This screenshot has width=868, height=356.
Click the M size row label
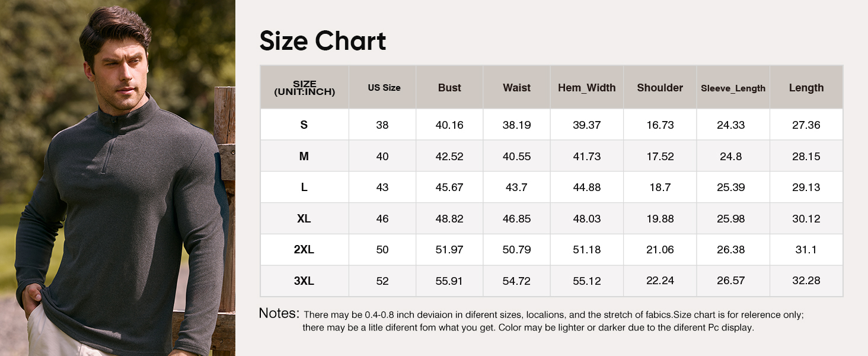(x=304, y=157)
